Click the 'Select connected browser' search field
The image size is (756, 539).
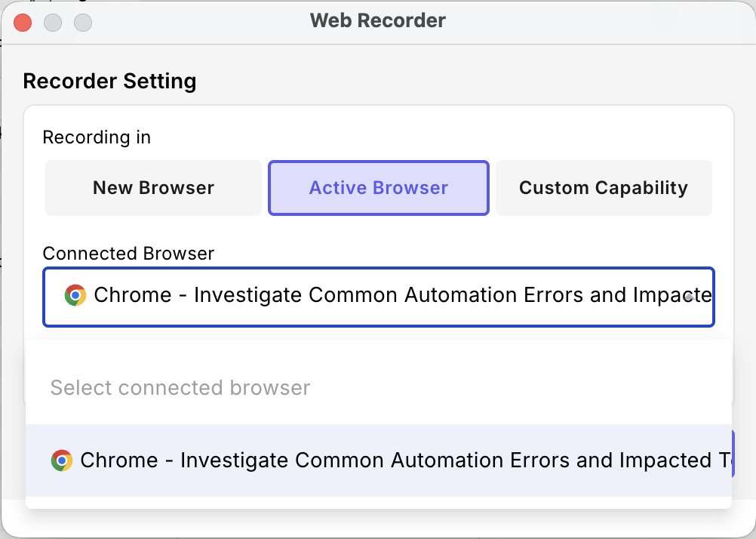(377, 387)
